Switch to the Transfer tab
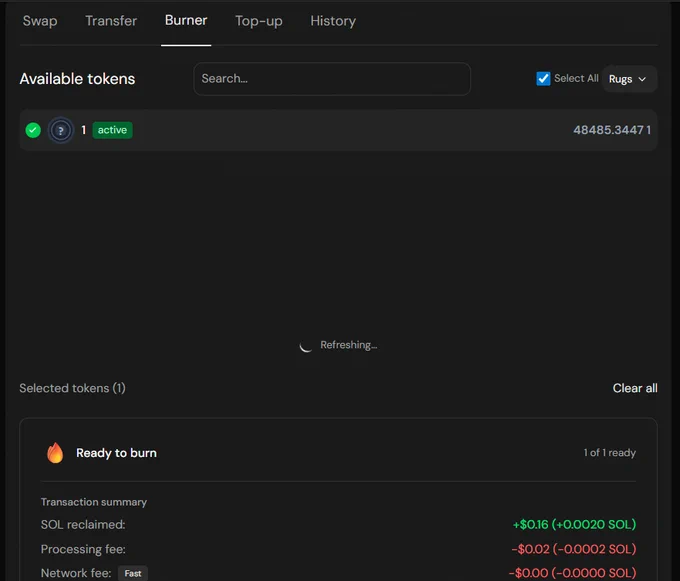This screenshot has height=581, width=680. click(111, 21)
